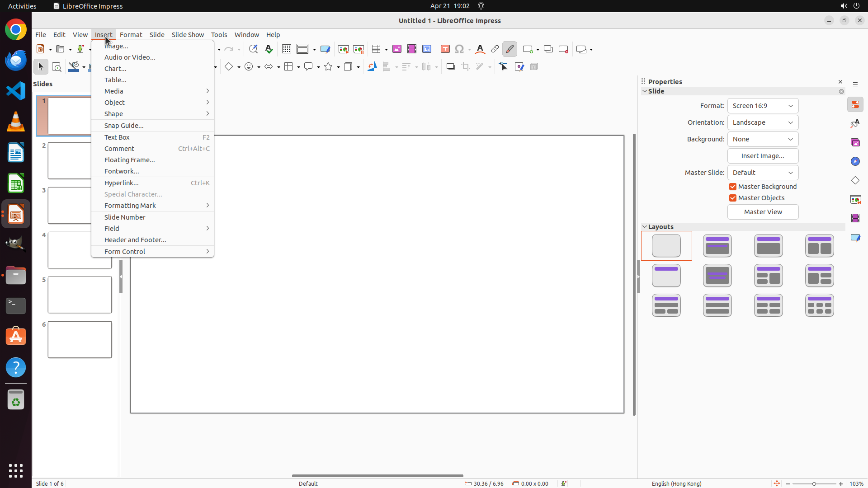Open the Orientation Landscape dropdown
868x488 pixels.
(763, 122)
